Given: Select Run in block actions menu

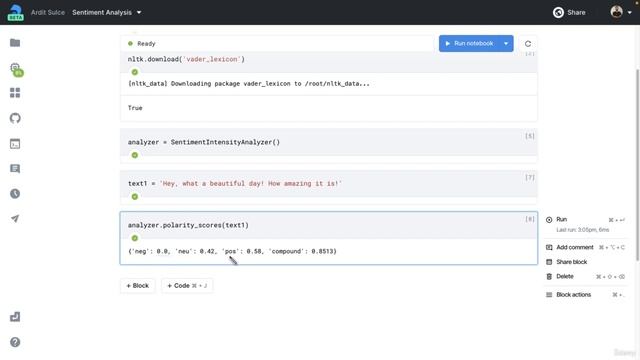Looking at the screenshot, I should tap(585, 220).
